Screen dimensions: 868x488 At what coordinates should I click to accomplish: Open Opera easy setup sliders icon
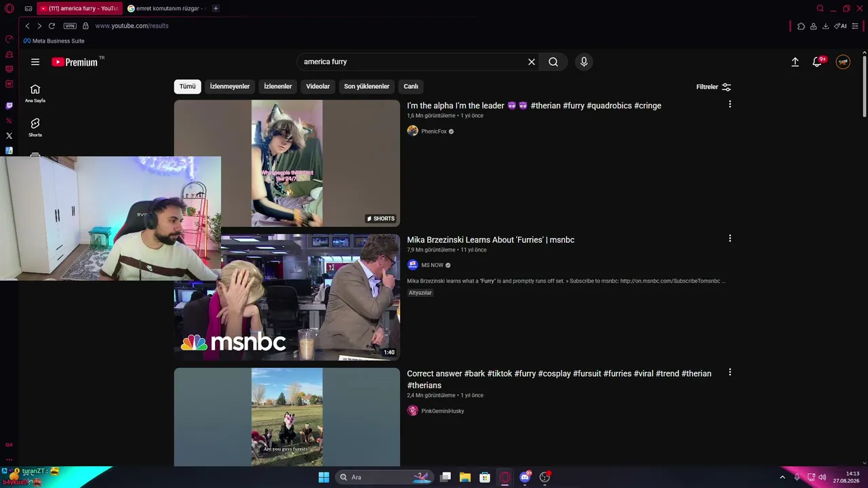point(855,26)
